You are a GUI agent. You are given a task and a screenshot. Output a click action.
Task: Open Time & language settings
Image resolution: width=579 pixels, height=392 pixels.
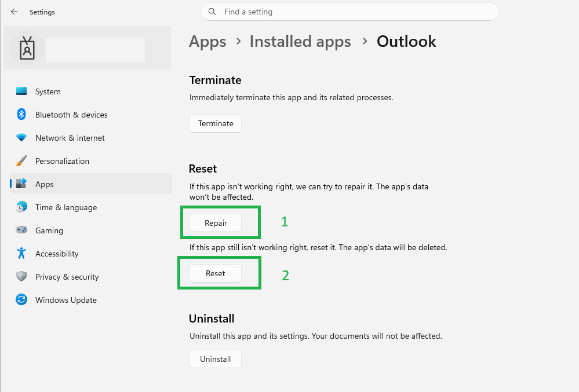click(91, 207)
